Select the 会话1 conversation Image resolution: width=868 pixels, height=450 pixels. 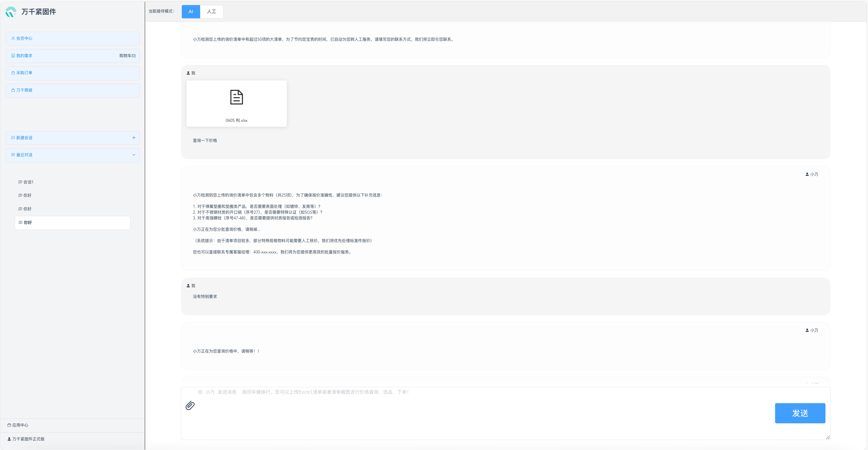[x=28, y=182]
